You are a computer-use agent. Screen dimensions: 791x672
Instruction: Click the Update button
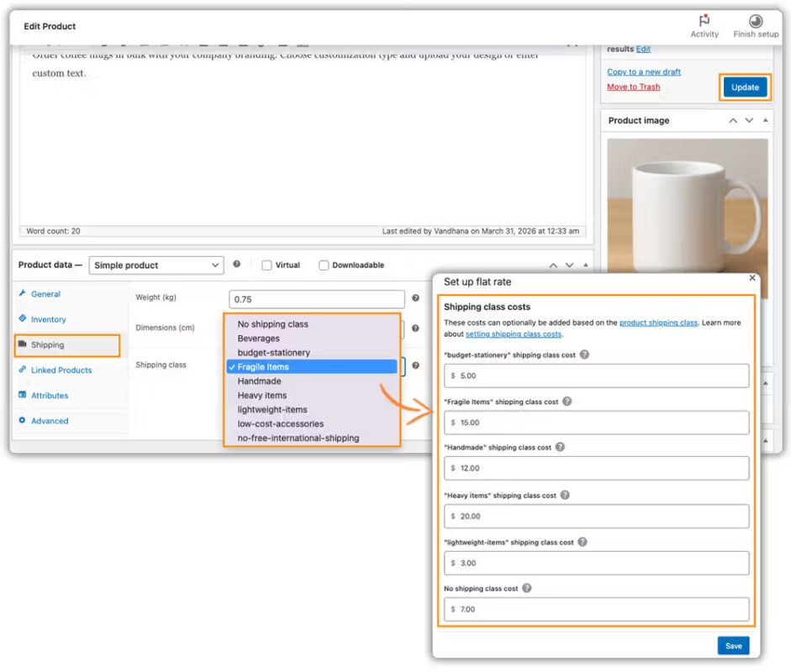(x=745, y=87)
